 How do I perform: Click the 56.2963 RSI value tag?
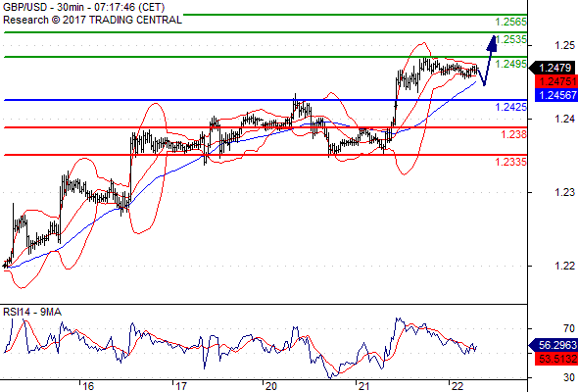[x=553, y=346]
